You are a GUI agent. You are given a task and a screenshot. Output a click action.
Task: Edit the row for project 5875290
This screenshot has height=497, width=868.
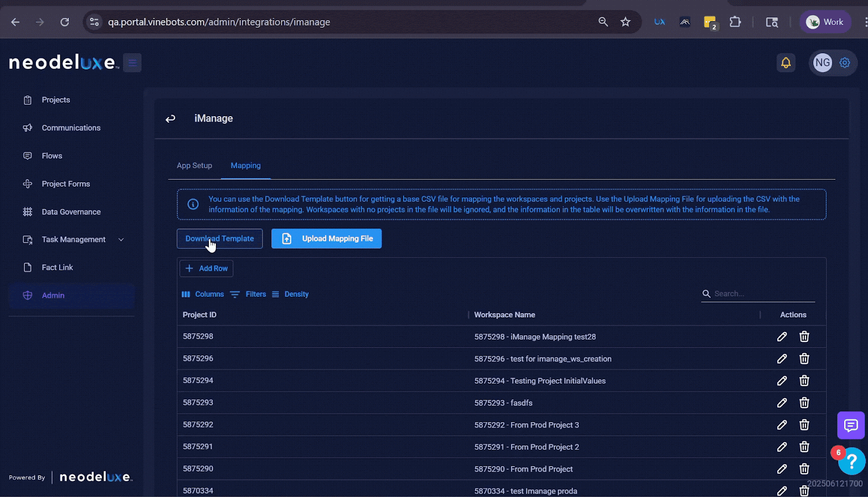[782, 469]
